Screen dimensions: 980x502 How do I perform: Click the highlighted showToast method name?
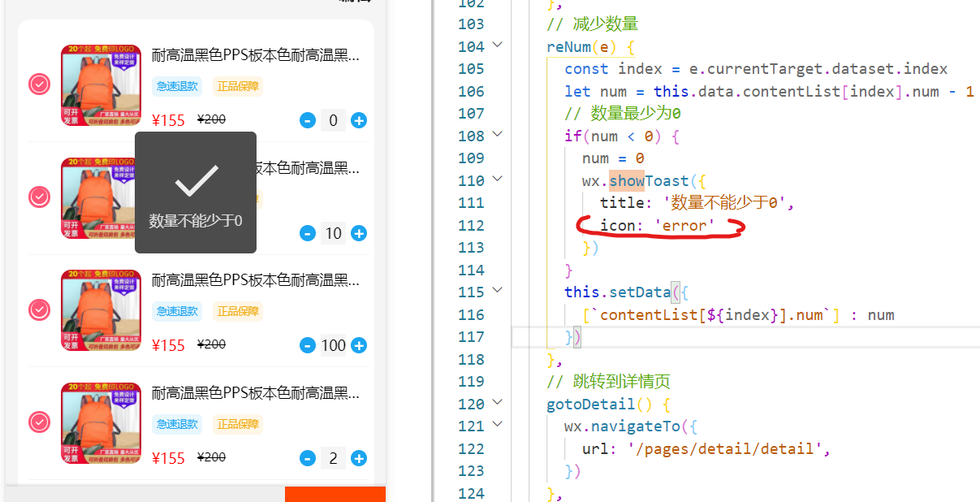pos(649,180)
